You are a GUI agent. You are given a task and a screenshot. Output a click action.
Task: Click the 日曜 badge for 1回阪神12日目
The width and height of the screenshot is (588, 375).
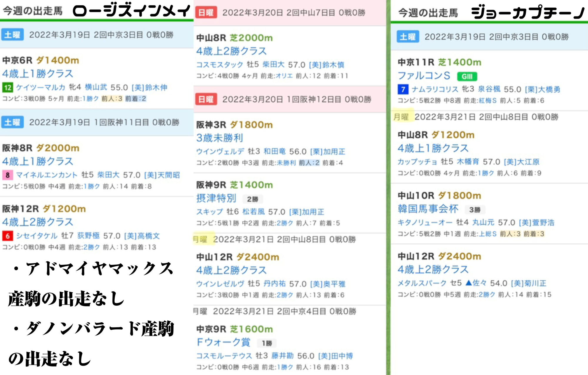tap(206, 99)
